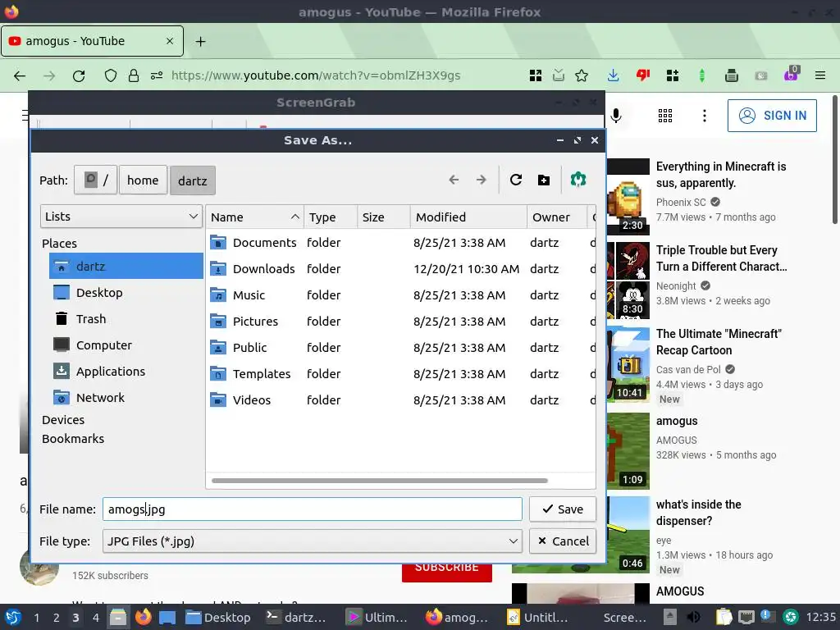Click the clipboard icon in system tray
The image size is (840, 630).
tap(724, 617)
